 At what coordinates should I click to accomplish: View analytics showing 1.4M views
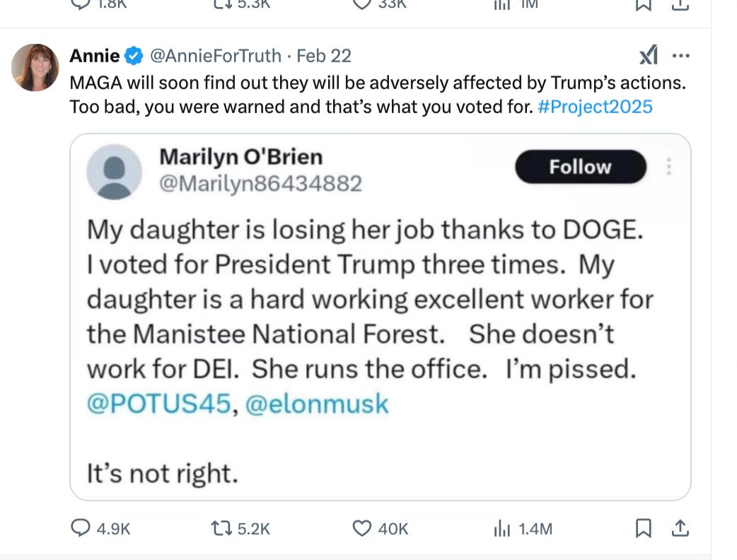click(x=501, y=528)
